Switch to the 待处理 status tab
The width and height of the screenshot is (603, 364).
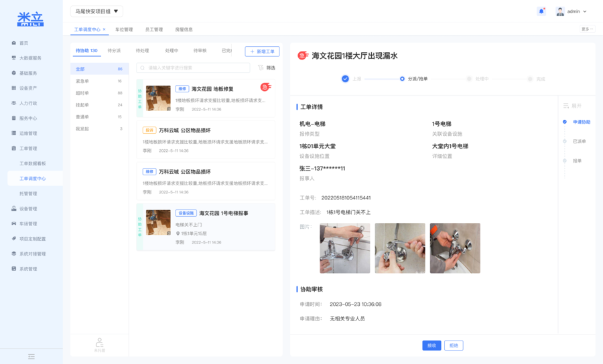(142, 51)
